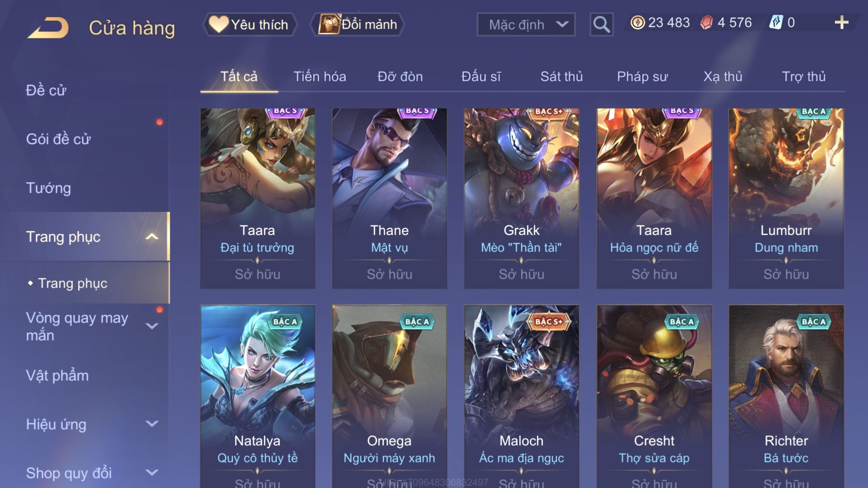Select the Grakk Mèo Thần tài skin card

pyautogui.click(x=521, y=198)
